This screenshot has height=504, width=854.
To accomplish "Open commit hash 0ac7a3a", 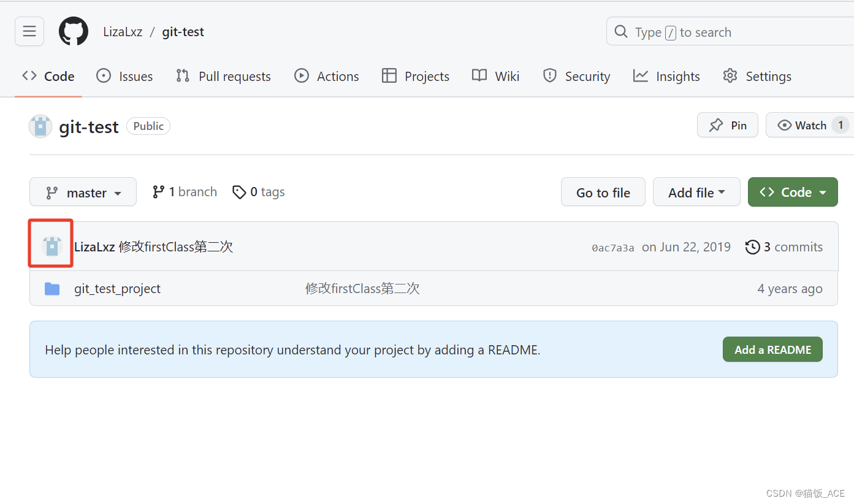I will coord(613,248).
